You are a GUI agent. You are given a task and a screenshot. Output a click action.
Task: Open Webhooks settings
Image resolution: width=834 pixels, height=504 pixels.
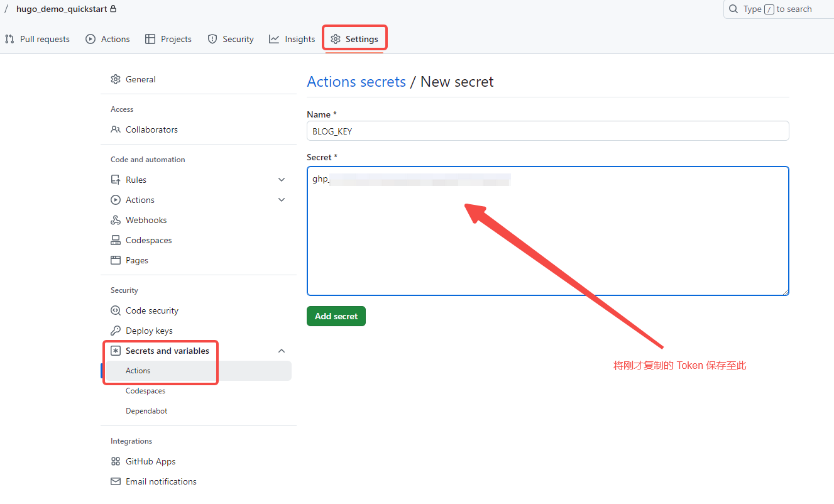tap(199, 220)
